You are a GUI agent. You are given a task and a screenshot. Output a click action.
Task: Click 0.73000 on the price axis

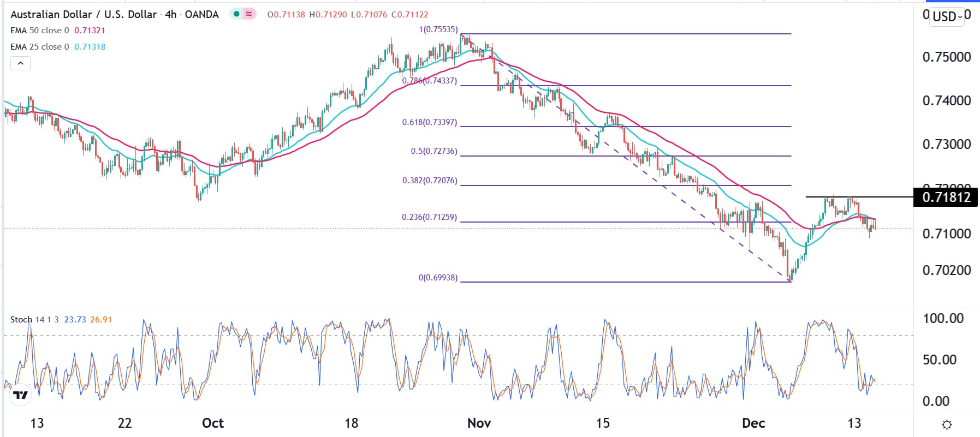pyautogui.click(x=947, y=144)
